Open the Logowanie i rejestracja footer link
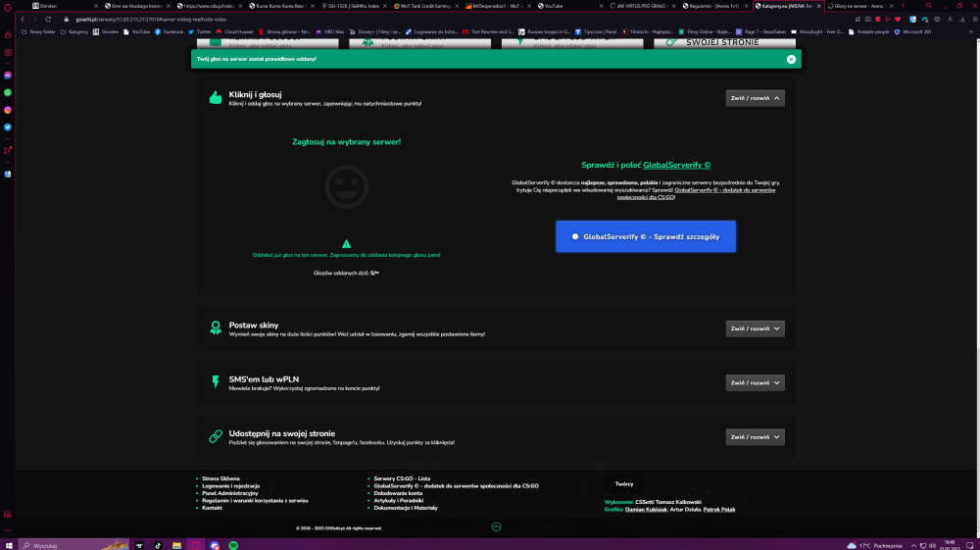This screenshot has height=550, width=980. tap(230, 486)
